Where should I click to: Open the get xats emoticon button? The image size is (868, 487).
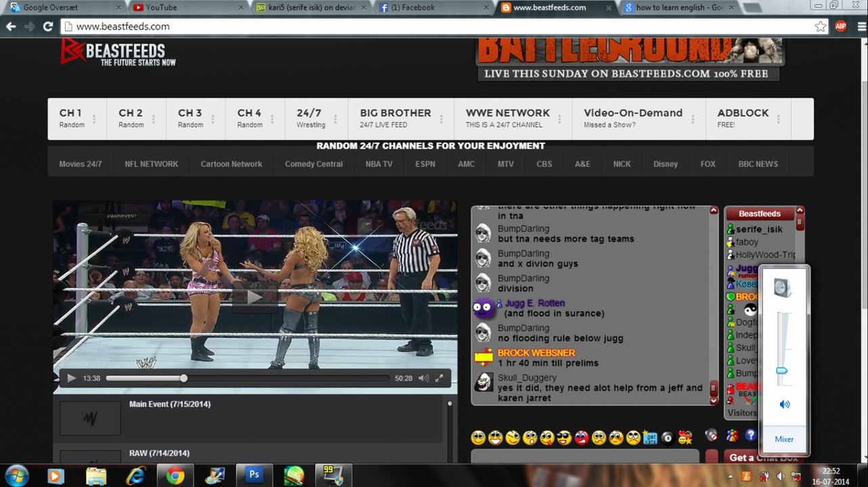(x=651, y=438)
